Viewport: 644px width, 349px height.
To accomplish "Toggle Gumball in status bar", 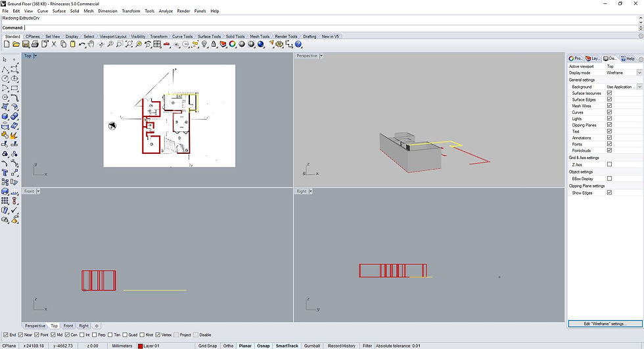I will pyautogui.click(x=311, y=346).
